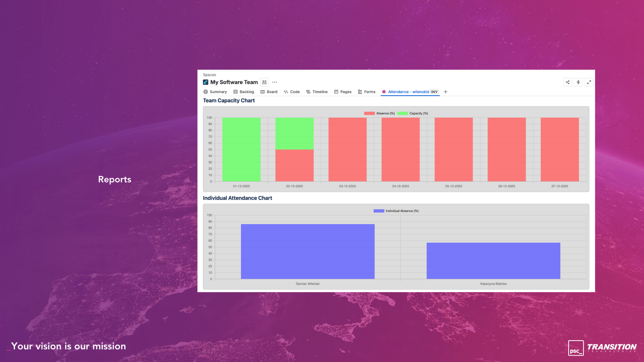Click the team members icon button
The width and height of the screenshot is (644, 362).
[264, 82]
